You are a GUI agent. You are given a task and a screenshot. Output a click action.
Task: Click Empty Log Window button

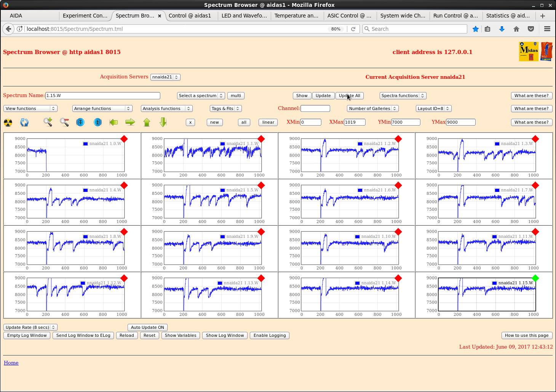point(27,336)
